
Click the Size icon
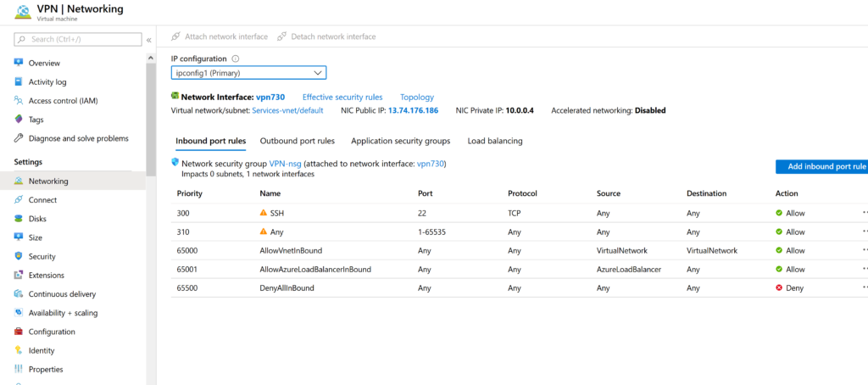pos(19,237)
